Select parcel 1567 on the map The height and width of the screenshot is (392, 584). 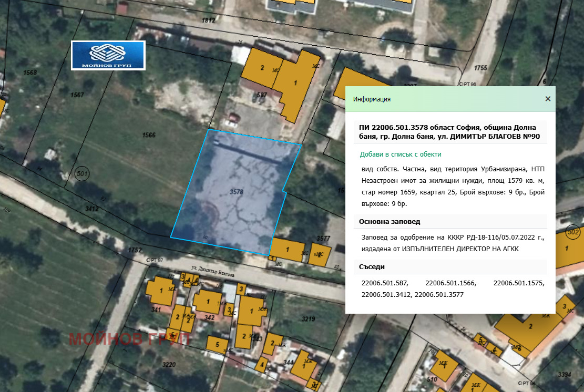[x=79, y=95]
